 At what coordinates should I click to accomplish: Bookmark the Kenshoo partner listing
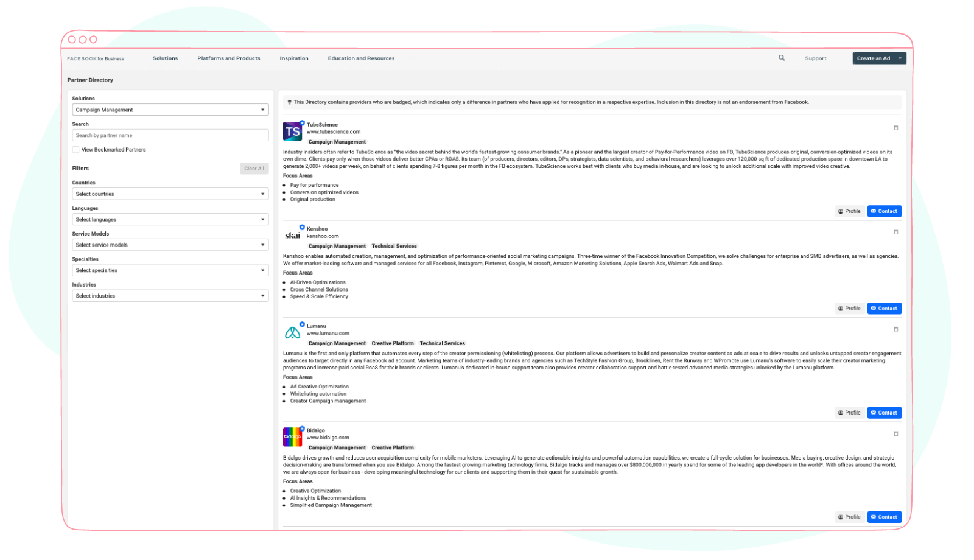tap(895, 232)
